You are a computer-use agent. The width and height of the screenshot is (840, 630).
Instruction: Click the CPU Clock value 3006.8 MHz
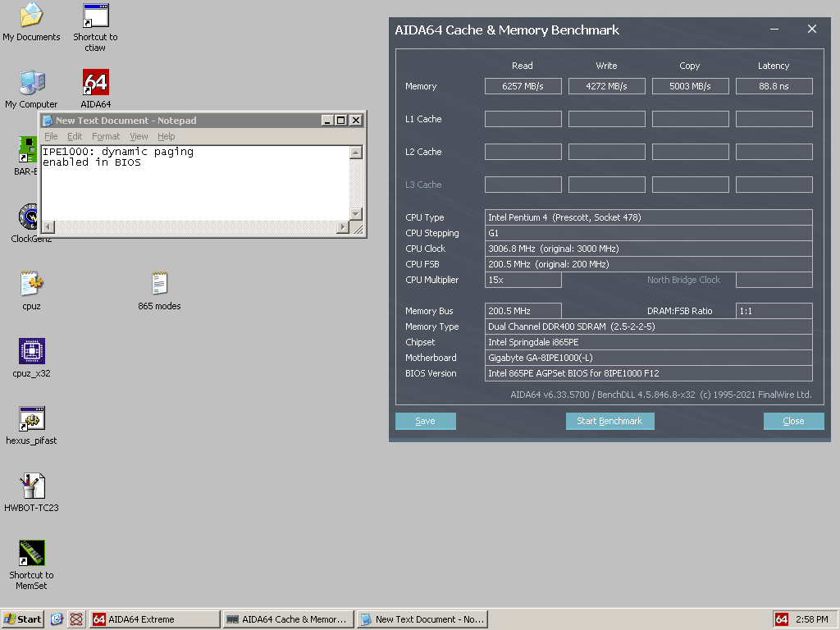pyautogui.click(x=648, y=249)
